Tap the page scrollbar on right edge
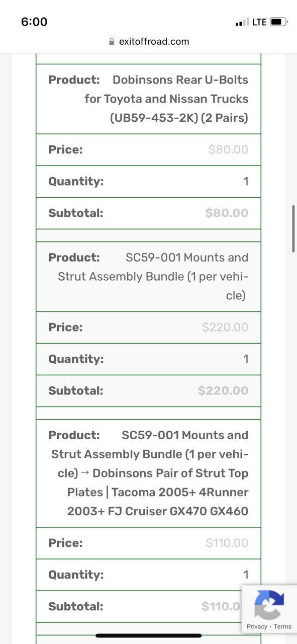This screenshot has height=644, width=297. click(x=293, y=228)
